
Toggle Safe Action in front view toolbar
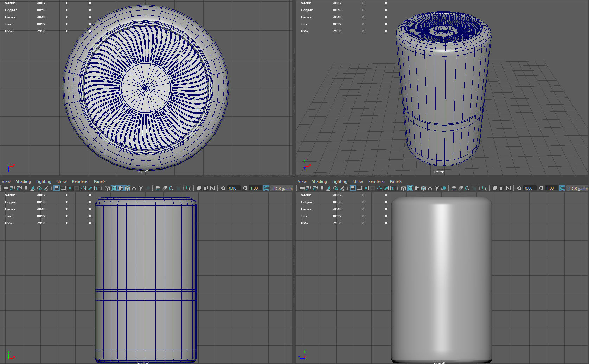click(x=90, y=188)
